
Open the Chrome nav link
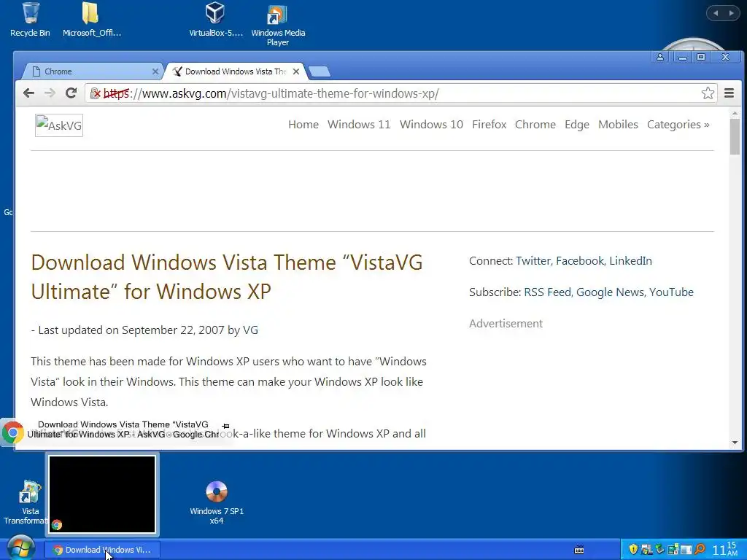[x=535, y=124]
